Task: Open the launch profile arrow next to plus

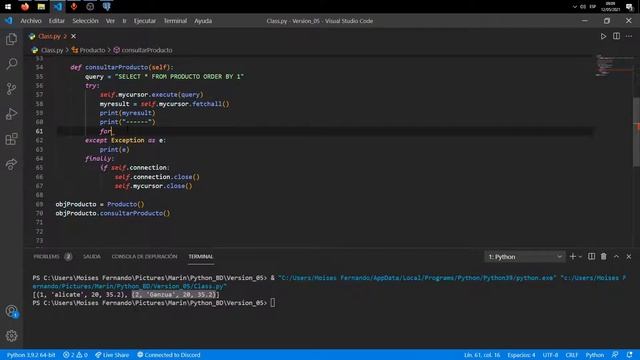Action: (x=580, y=257)
